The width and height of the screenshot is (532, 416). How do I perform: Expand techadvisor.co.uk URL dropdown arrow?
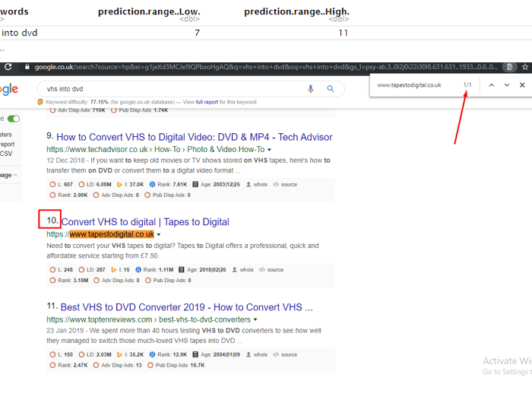[269, 150]
